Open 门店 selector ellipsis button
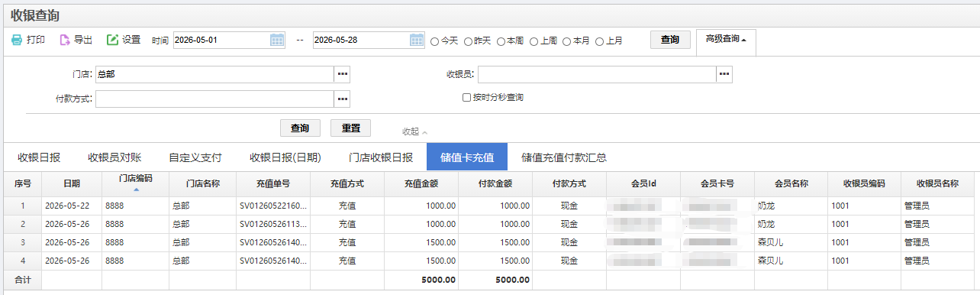The width and height of the screenshot is (980, 295). [342, 74]
